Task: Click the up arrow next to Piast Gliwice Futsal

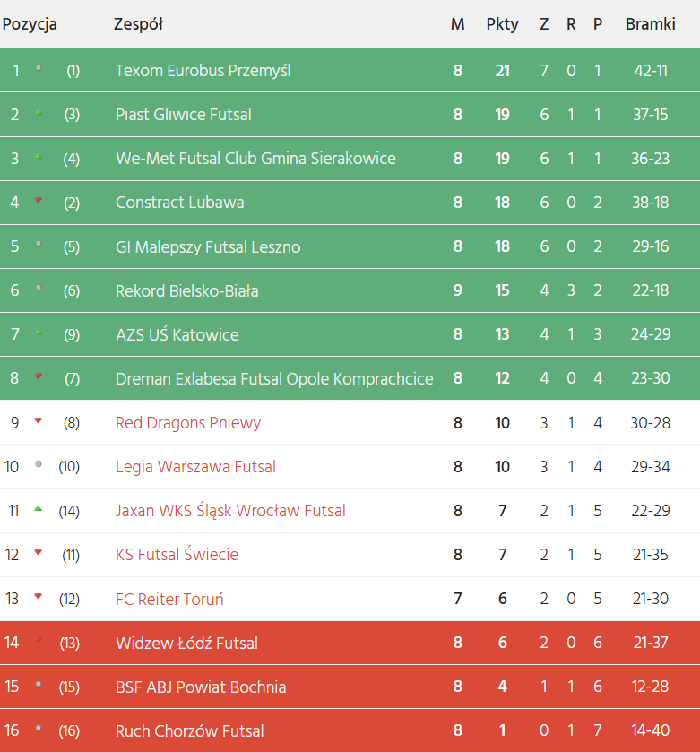Action: 38,113
